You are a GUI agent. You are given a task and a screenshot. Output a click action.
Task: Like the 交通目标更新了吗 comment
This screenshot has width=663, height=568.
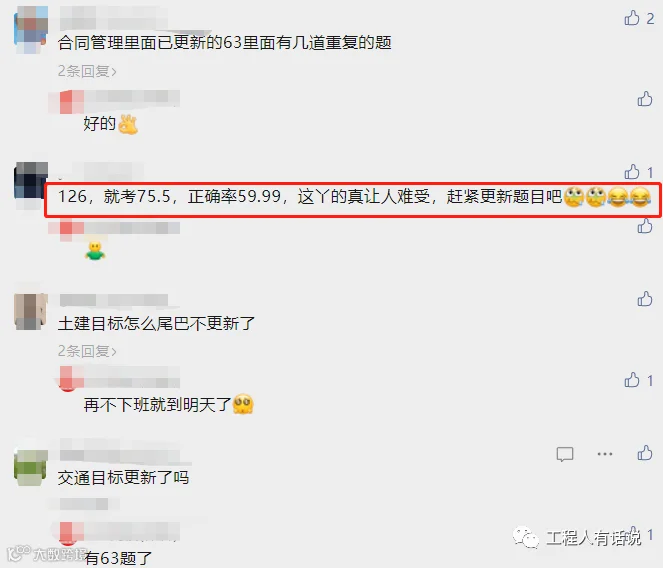(645, 453)
